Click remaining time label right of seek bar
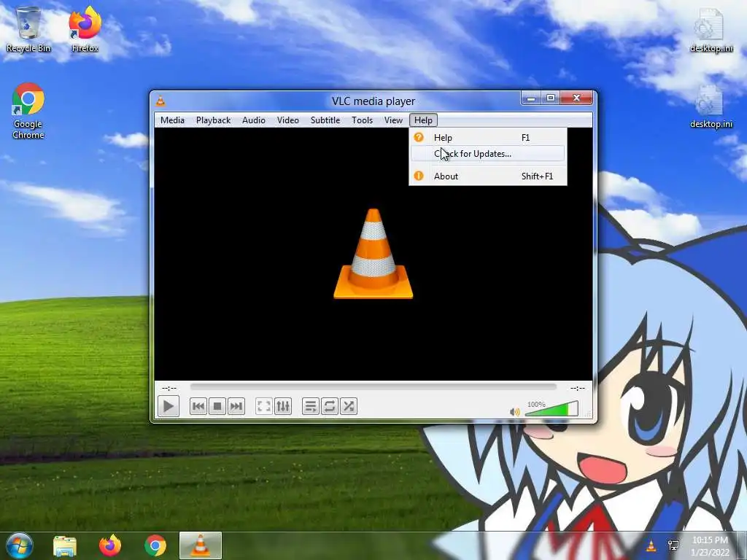Image resolution: width=747 pixels, height=560 pixels. pyautogui.click(x=578, y=388)
